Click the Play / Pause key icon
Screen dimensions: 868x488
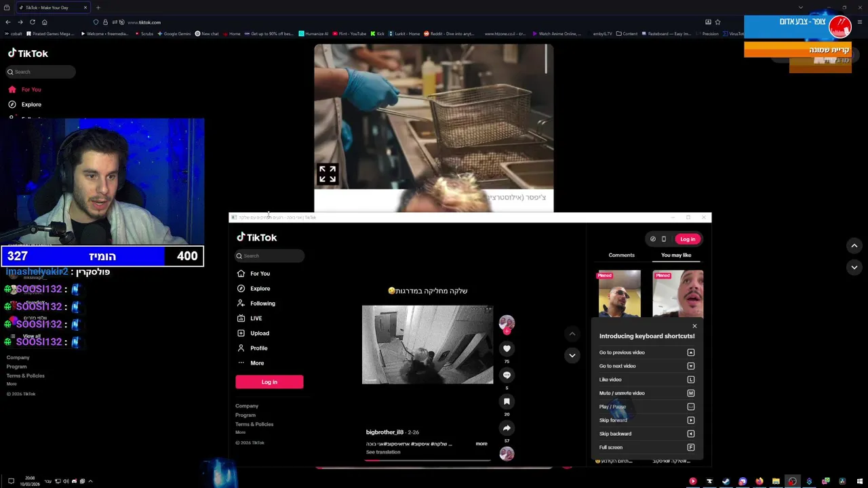click(x=691, y=407)
